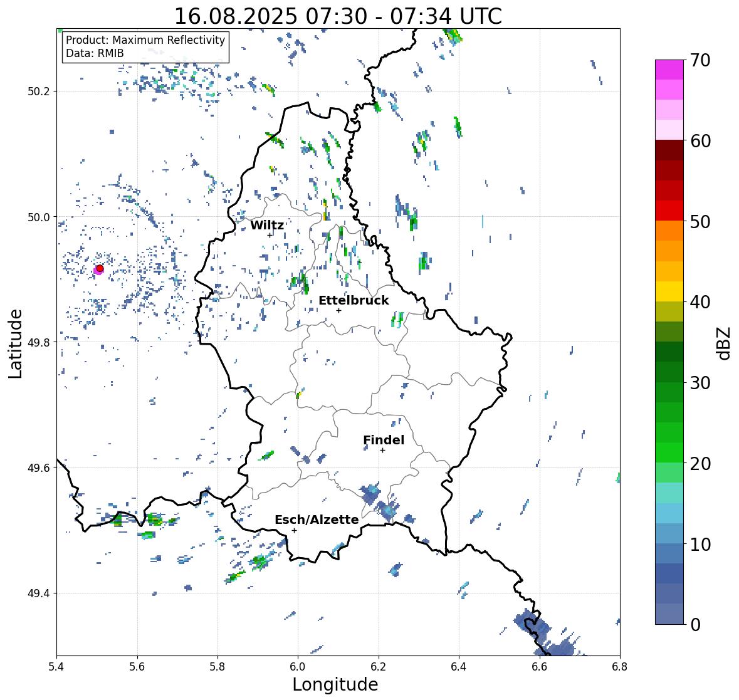Viewport: 739px width, 700px height.
Task: Click the Wiltz city label
Action: coord(267,225)
